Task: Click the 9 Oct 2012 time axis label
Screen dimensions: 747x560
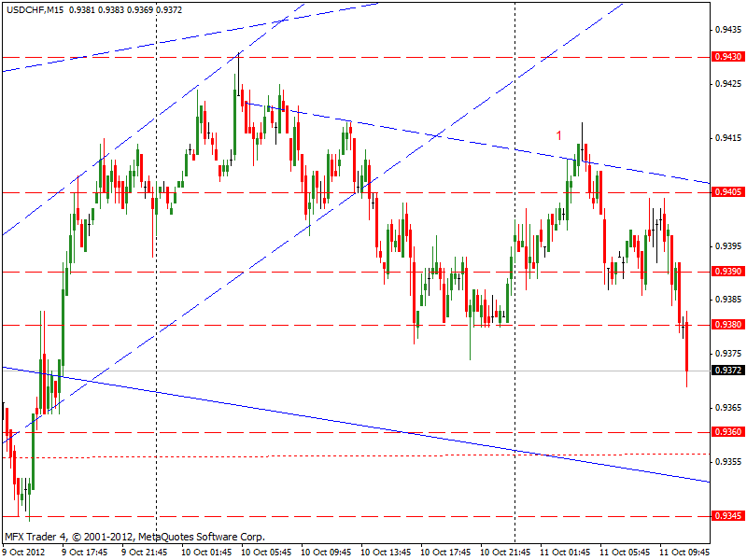Action: point(24,552)
